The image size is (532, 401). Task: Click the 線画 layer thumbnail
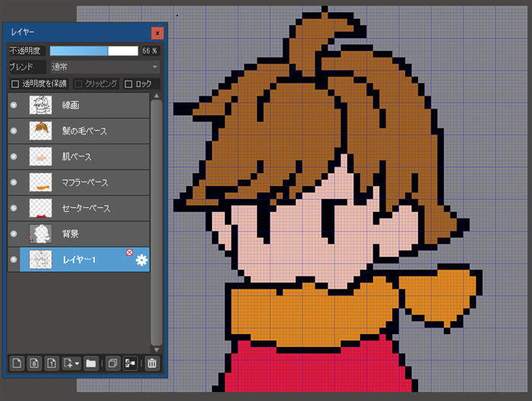[41, 105]
